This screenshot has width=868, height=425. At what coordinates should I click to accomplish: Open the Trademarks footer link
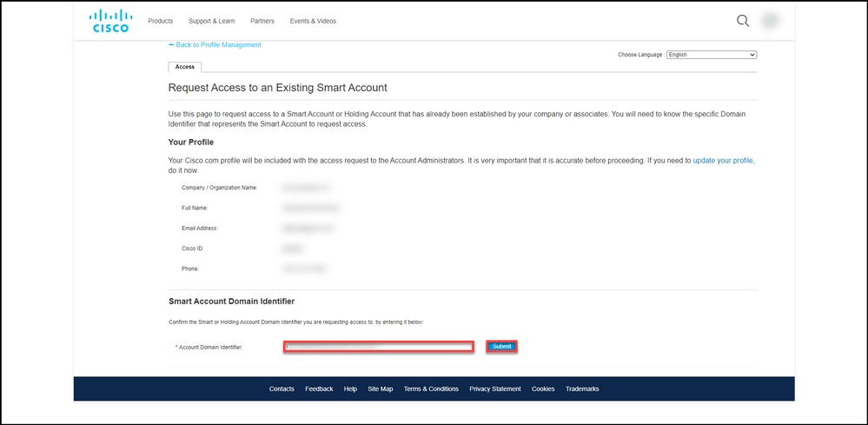coord(582,389)
